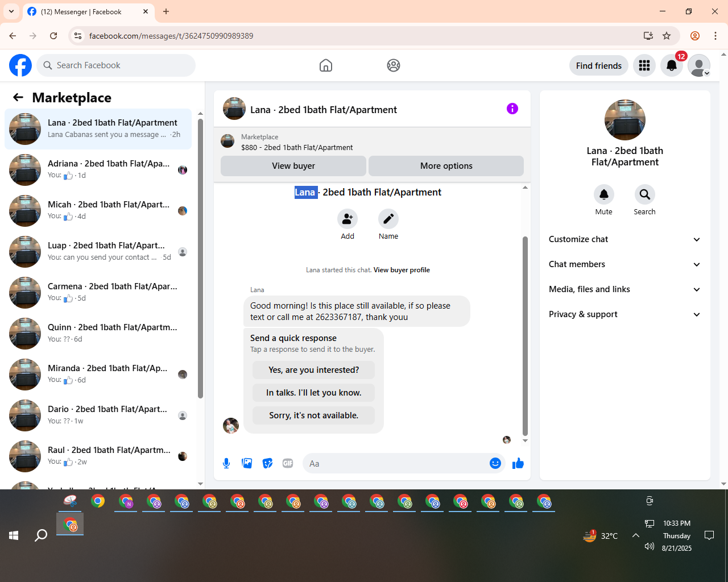Send quick response 'In talks. I'll let you know.'
728x582 pixels.
(314, 393)
